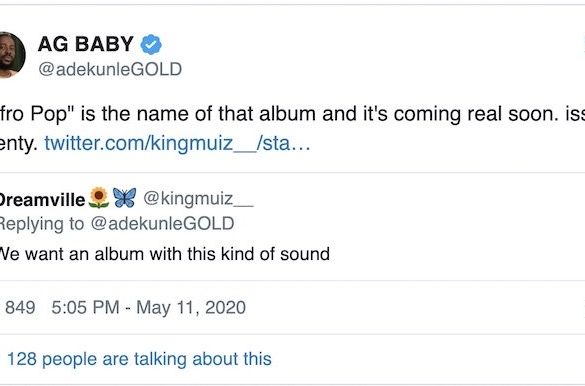Image resolution: width=585 pixels, height=386 pixels.
Task: Click the blue butterfly emoji
Action: [124, 198]
